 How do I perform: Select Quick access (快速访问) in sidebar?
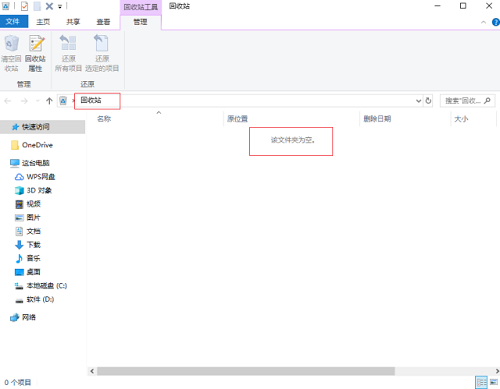(42, 127)
